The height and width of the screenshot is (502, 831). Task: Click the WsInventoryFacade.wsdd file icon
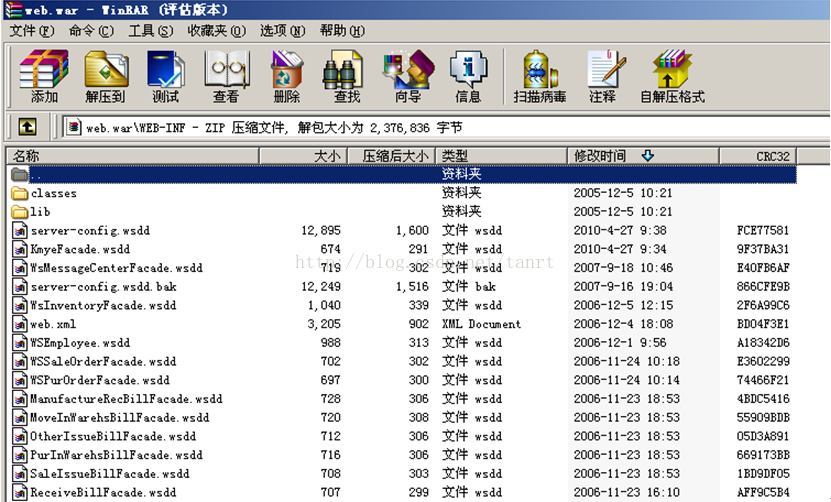tap(20, 305)
